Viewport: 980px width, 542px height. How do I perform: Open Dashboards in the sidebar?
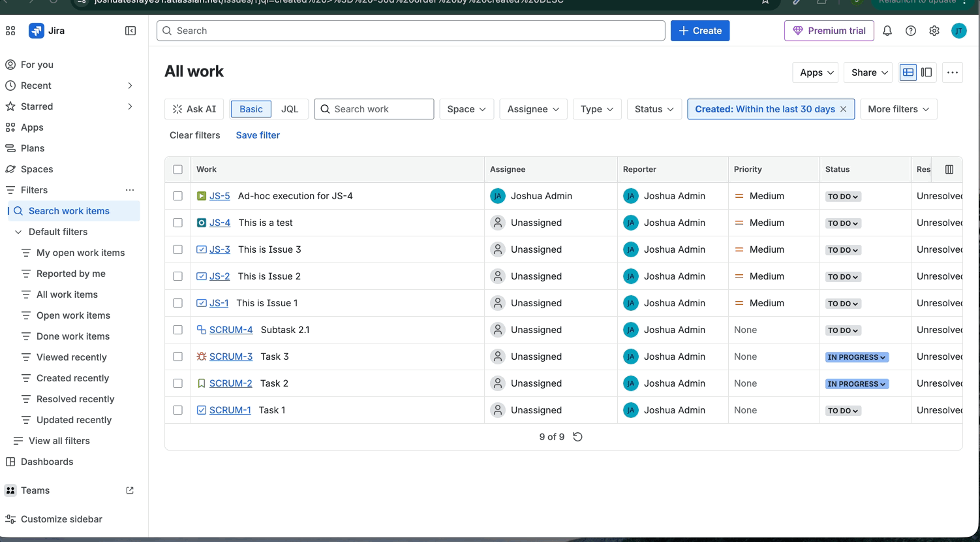47,462
